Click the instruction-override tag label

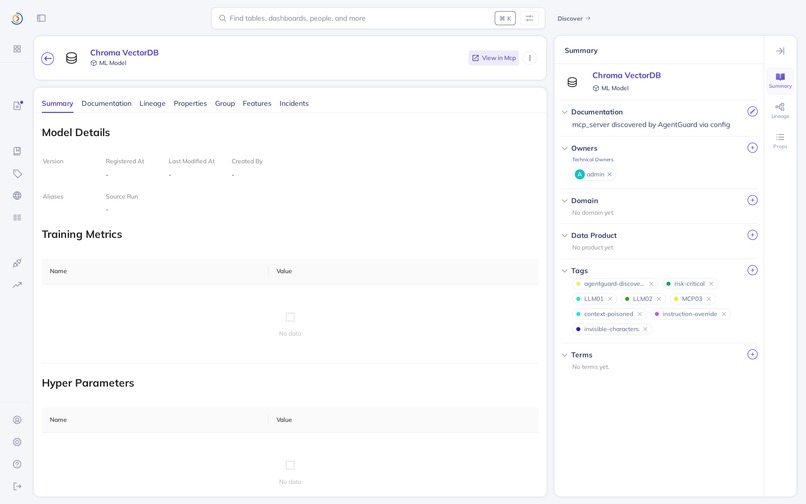click(689, 314)
